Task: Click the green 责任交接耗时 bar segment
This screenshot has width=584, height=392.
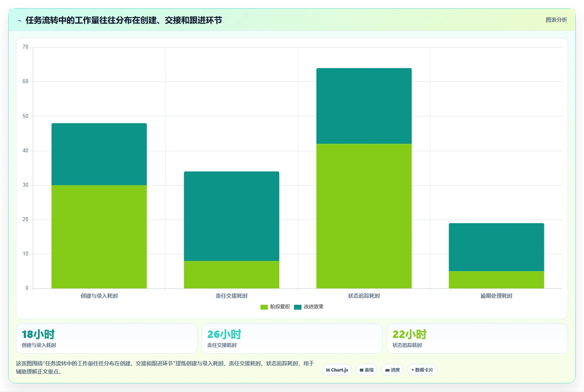Action: 231,274
